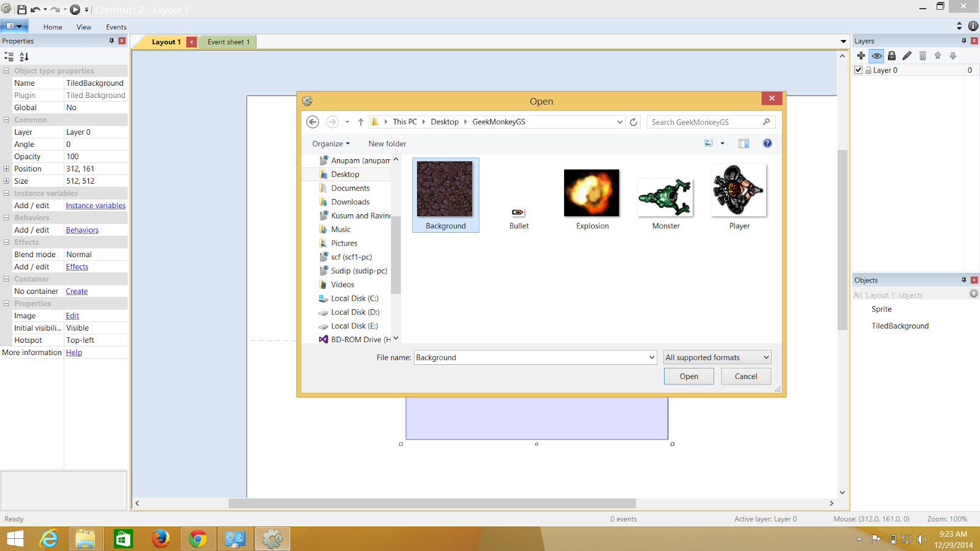Screen dimensions: 980x551
Task: Click the Edit link next to Image
Action: coord(72,315)
